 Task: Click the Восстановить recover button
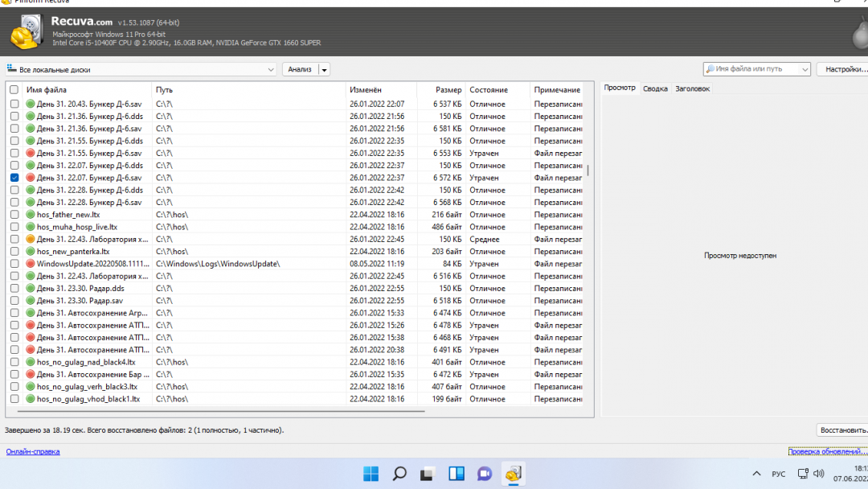[x=843, y=430]
